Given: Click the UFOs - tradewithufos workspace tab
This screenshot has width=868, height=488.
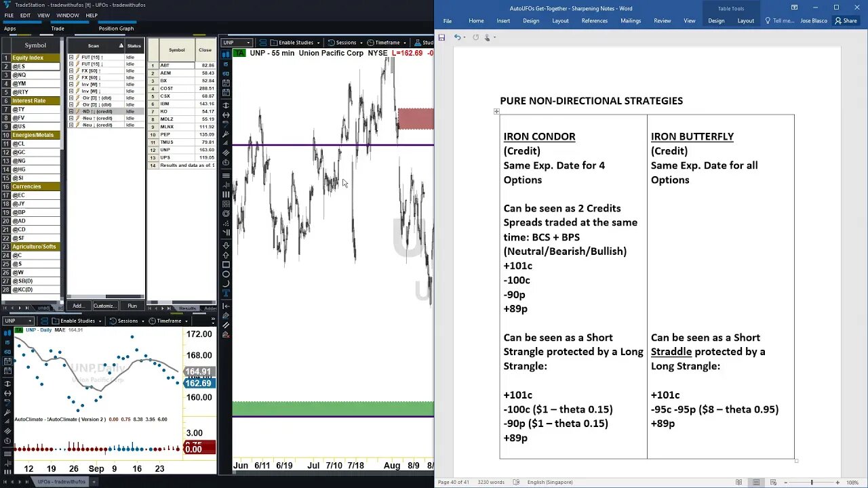Looking at the screenshot, I should coord(62,482).
